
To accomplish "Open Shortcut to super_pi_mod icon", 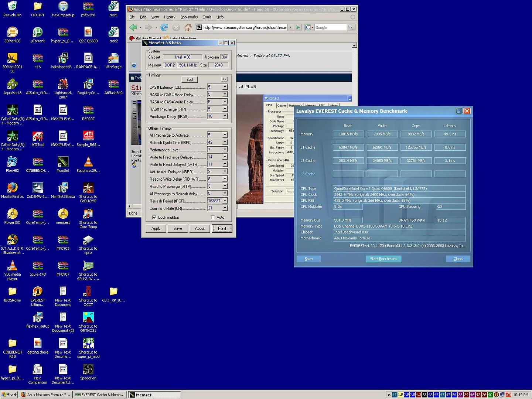I will pyautogui.click(x=88, y=348).
